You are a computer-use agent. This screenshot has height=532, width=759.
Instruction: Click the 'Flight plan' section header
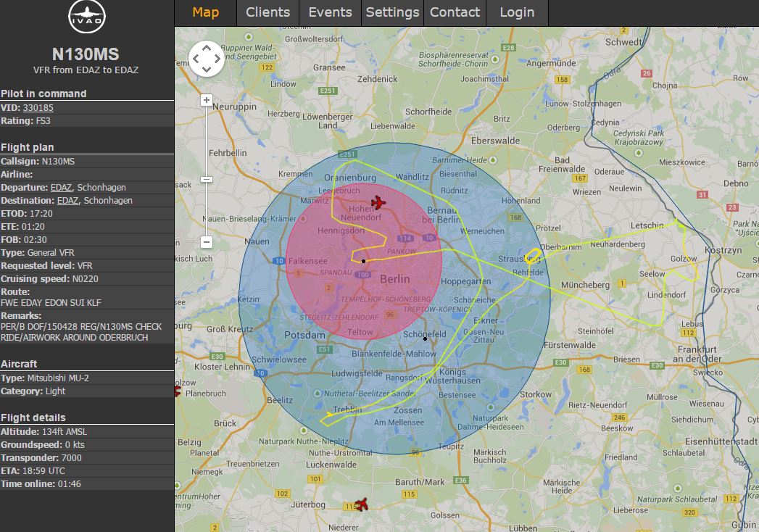[27, 148]
